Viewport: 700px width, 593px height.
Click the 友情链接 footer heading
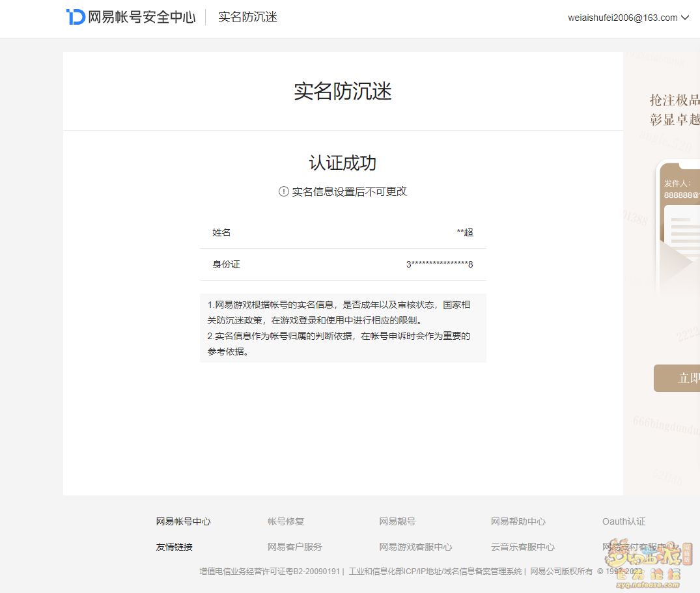(174, 547)
